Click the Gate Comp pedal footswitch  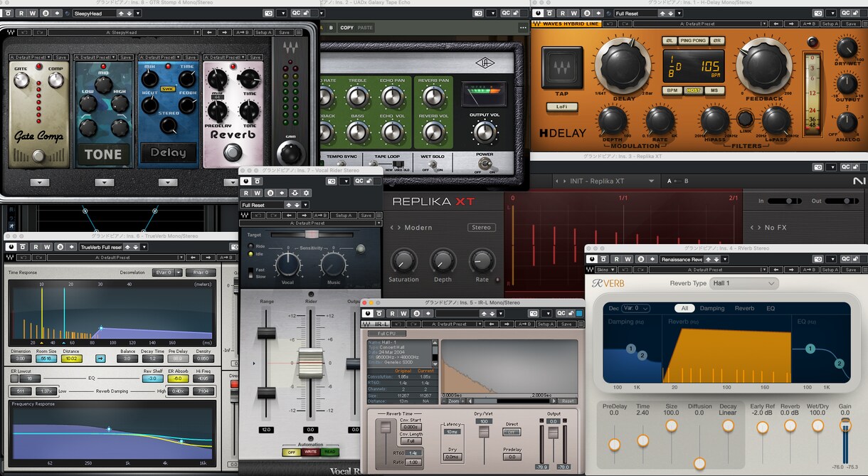[x=38, y=155]
